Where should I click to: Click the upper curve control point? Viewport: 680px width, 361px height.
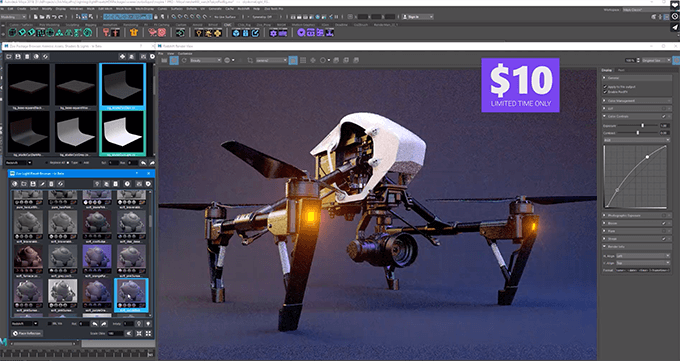[x=647, y=157]
